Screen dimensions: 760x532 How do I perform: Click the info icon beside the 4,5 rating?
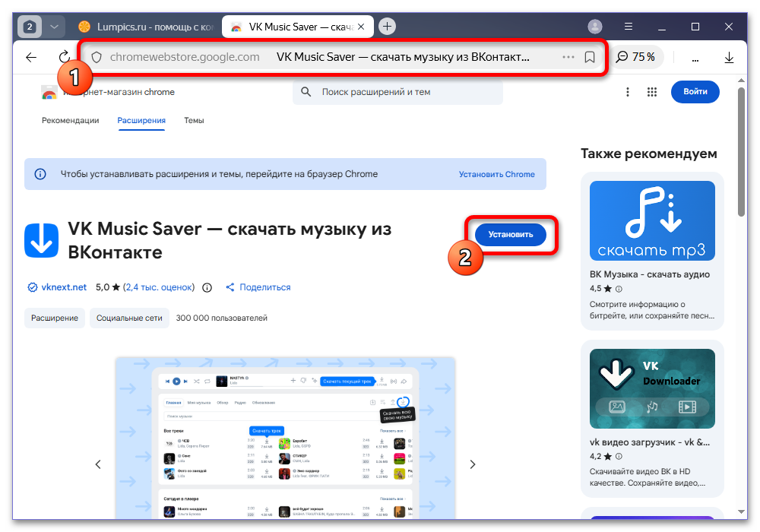(x=619, y=290)
